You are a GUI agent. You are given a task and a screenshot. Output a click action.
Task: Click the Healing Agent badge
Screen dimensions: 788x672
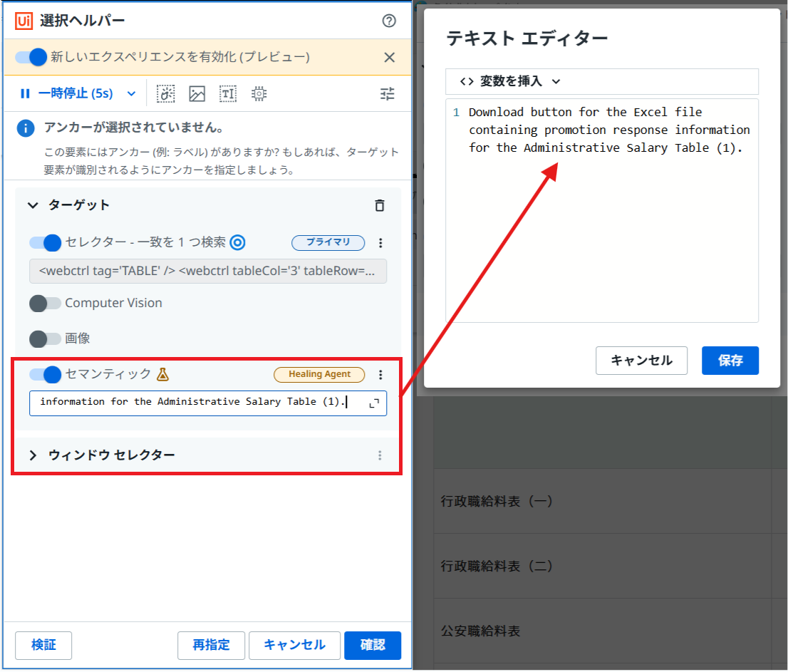pos(319,374)
